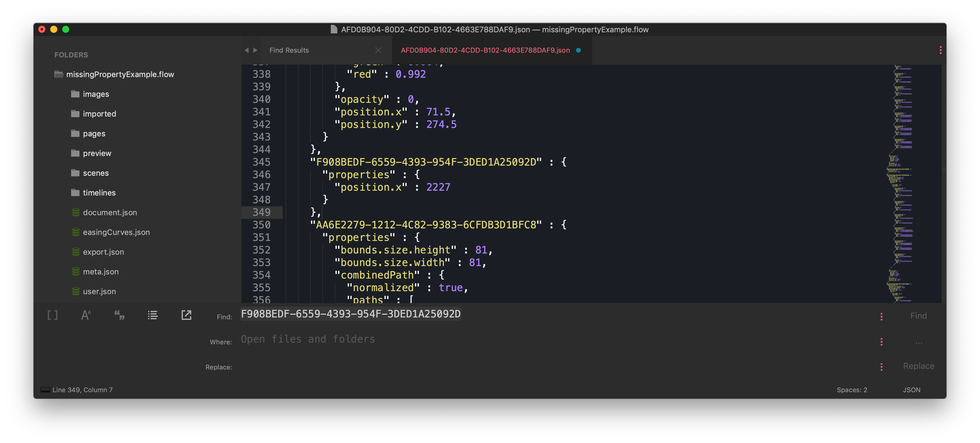Click the editor overflow menu icon

click(x=941, y=50)
